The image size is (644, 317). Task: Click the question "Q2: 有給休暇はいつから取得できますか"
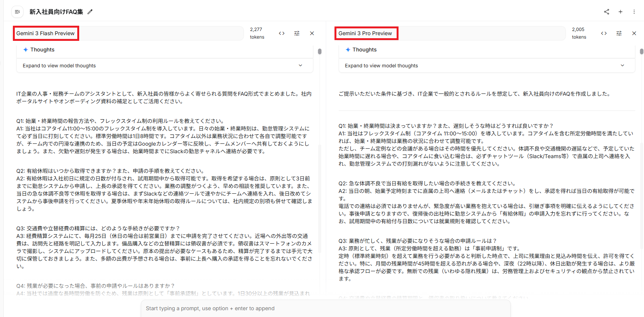111,171
